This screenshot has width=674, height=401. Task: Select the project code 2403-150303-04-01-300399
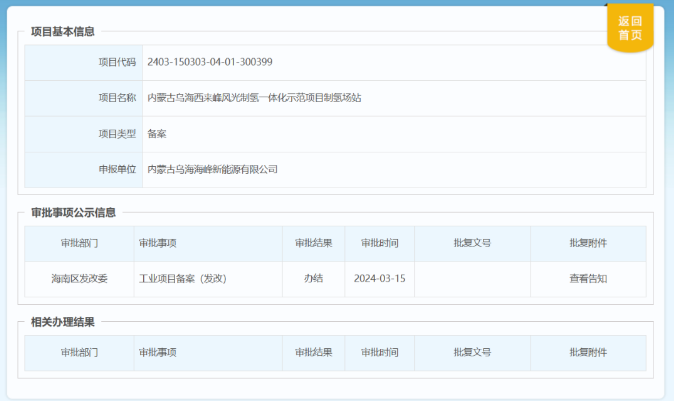coord(210,62)
